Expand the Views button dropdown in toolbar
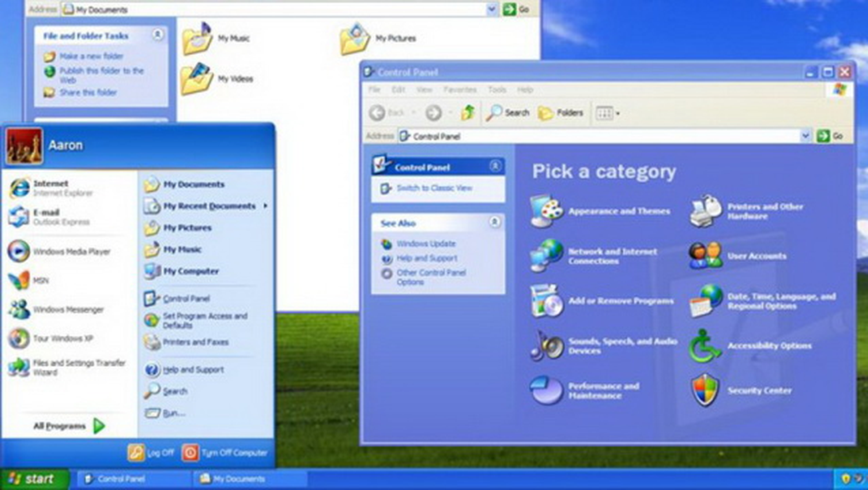Image resolution: width=868 pixels, height=490 pixels. tap(617, 114)
